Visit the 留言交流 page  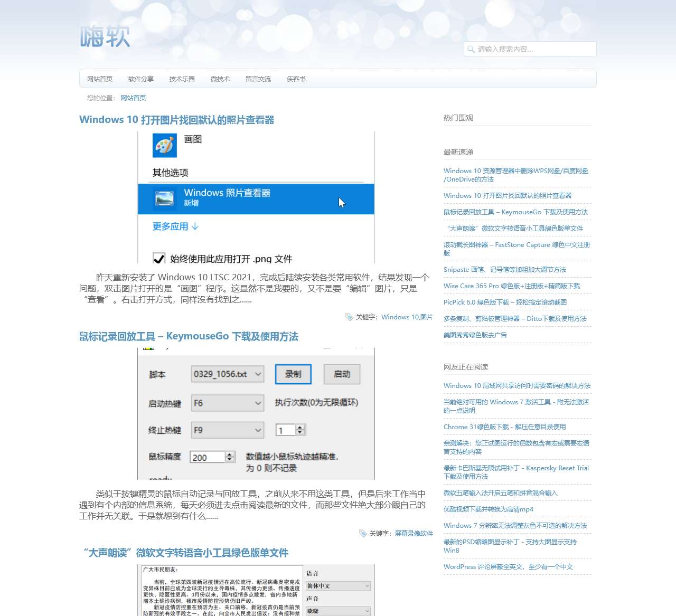coord(258,79)
